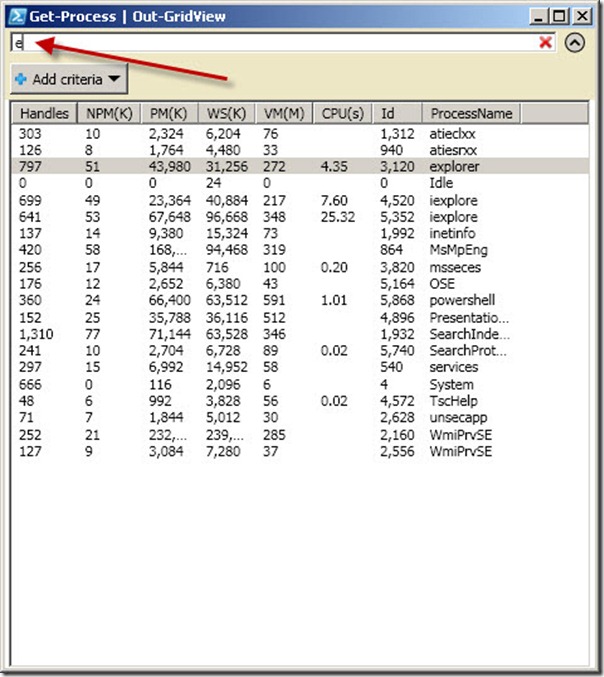Screen dimensions: 604x677
Task: Close the Out-GridView window
Action: coord(582,16)
